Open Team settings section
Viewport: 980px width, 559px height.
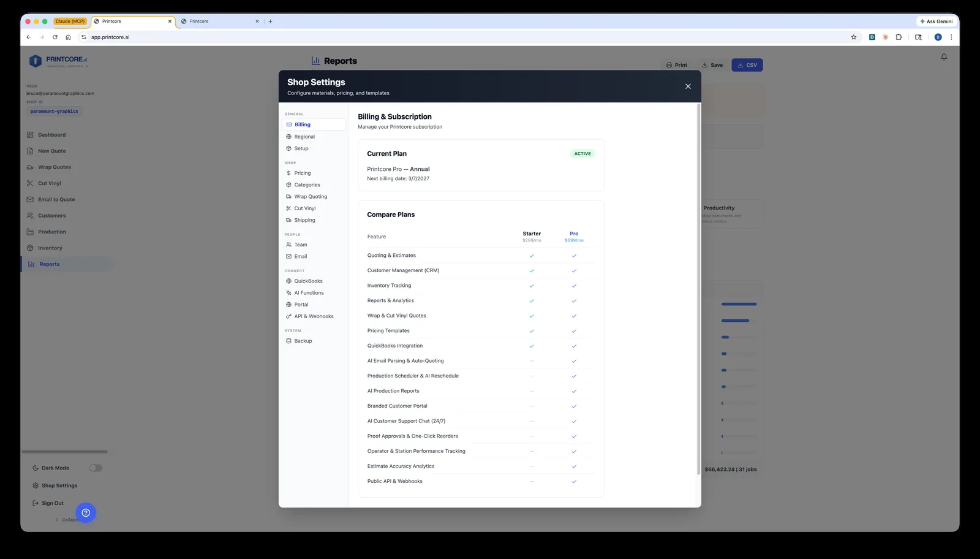click(x=314, y=245)
